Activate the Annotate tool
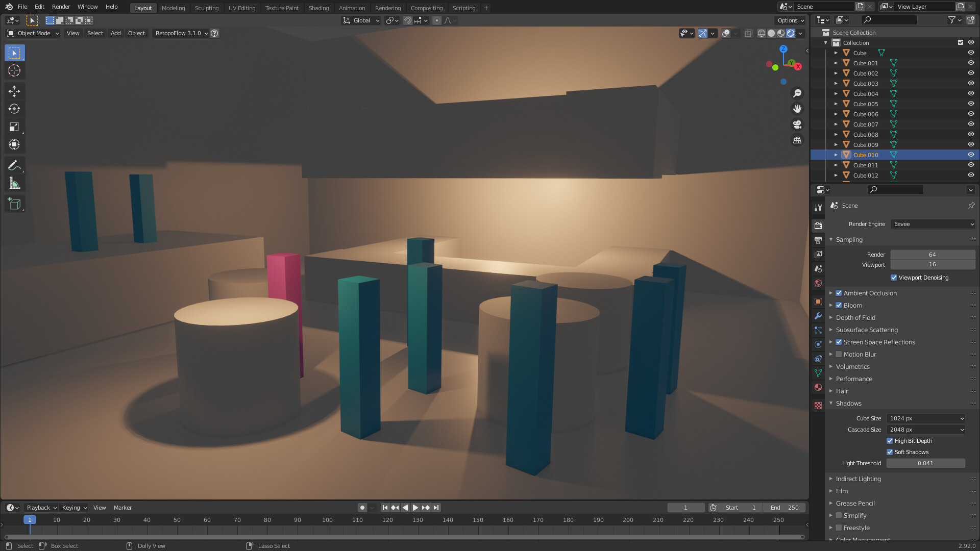Viewport: 980px width, 551px height. coord(14,165)
